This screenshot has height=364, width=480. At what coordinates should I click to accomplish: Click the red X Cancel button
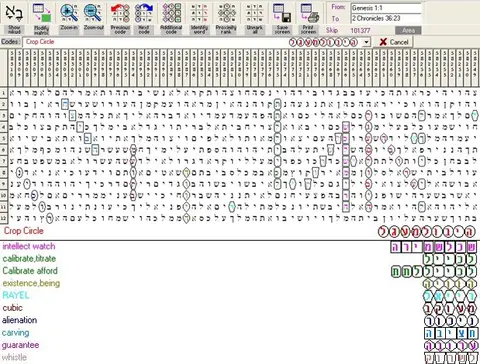tap(396, 42)
